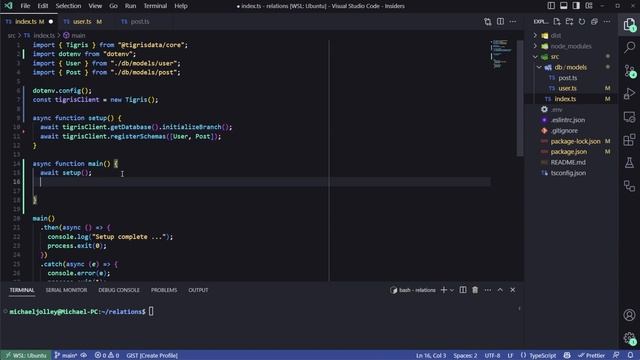Maximize terminal panel with up chevron
Viewport: 640px width, 360px height.
coord(500,290)
